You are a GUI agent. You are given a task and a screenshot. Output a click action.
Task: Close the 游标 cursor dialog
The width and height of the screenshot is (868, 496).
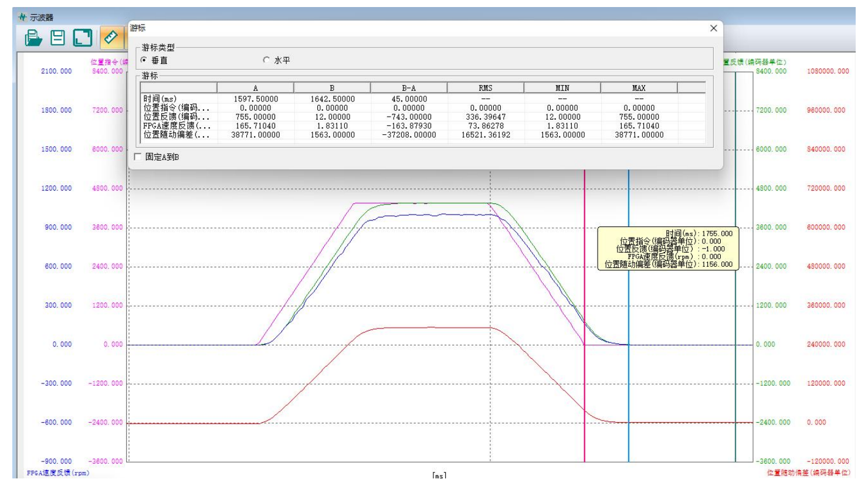(713, 28)
